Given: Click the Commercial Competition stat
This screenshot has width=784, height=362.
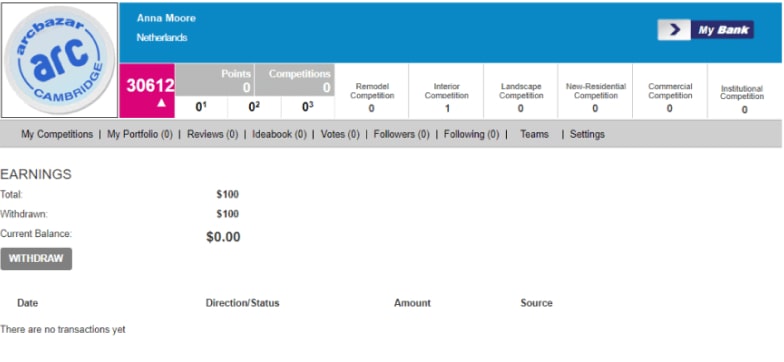Looking at the screenshot, I should (670, 97).
